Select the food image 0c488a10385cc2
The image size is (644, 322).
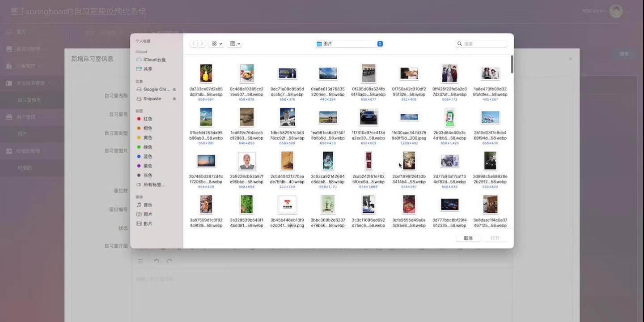(247, 73)
